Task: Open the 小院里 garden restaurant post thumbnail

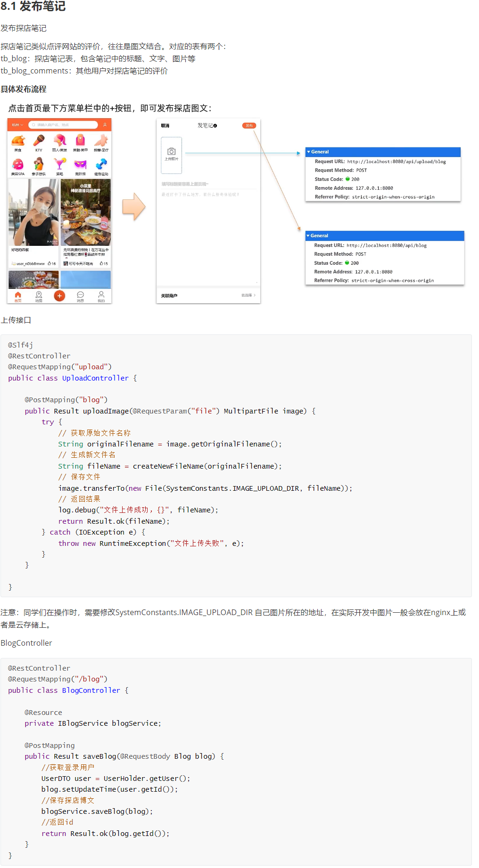Action: click(x=86, y=212)
